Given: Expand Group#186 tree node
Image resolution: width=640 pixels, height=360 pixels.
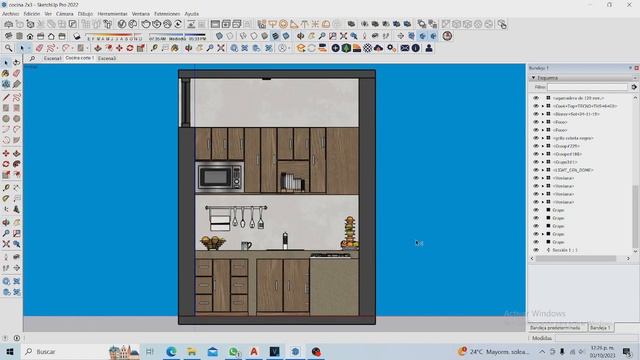Looking at the screenshot, I should 543,154.
